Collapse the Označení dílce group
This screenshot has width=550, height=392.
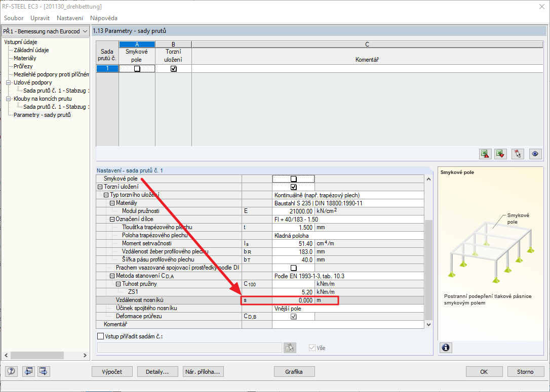(112, 220)
